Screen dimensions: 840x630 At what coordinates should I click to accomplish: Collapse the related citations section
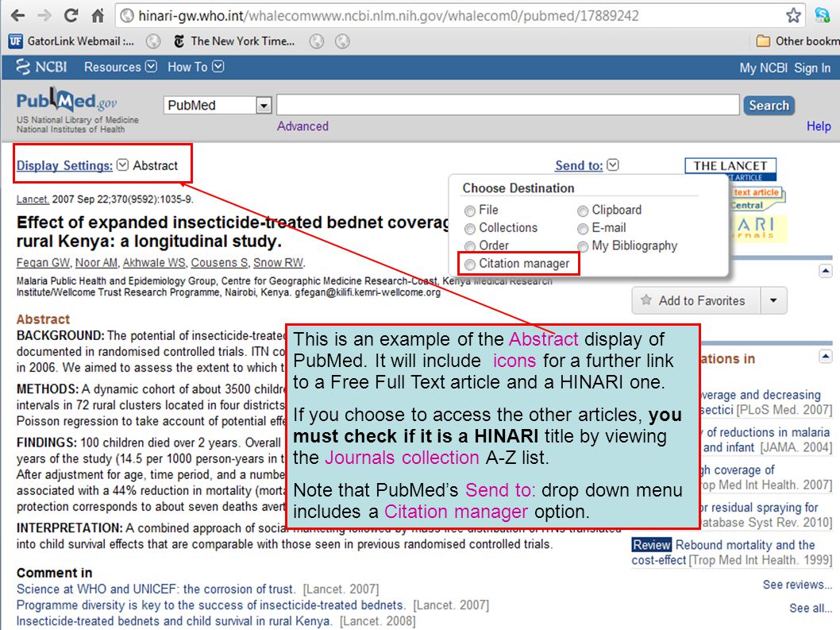(x=826, y=357)
